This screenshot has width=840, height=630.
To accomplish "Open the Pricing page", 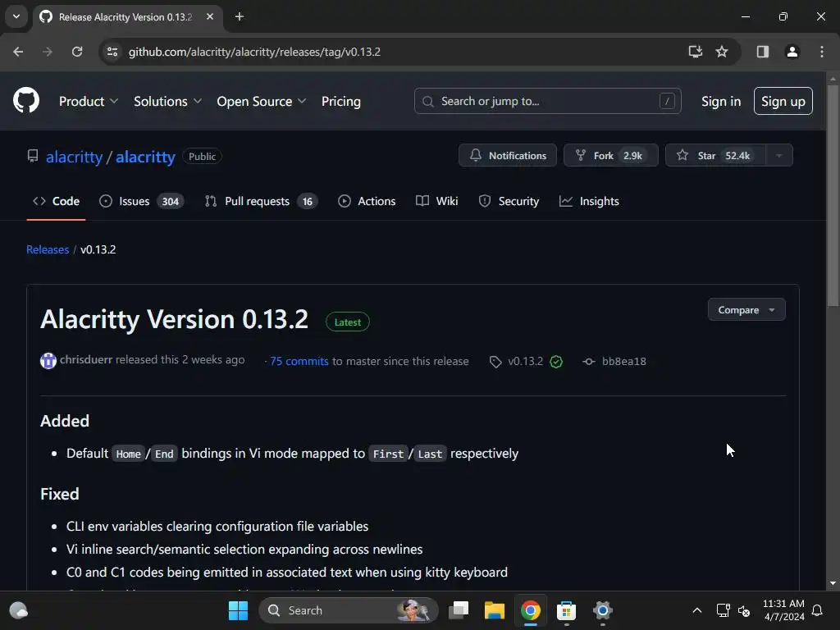I will (x=340, y=101).
